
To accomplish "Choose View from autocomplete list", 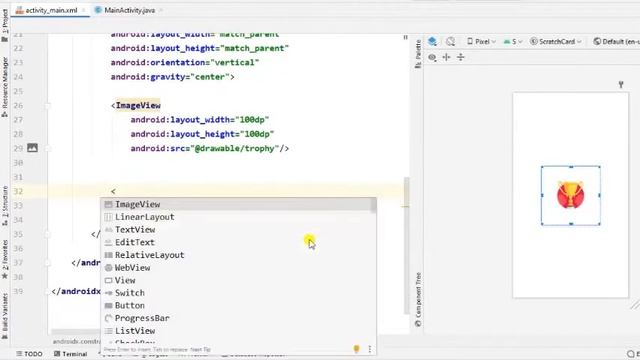I will [x=238, y=280].
